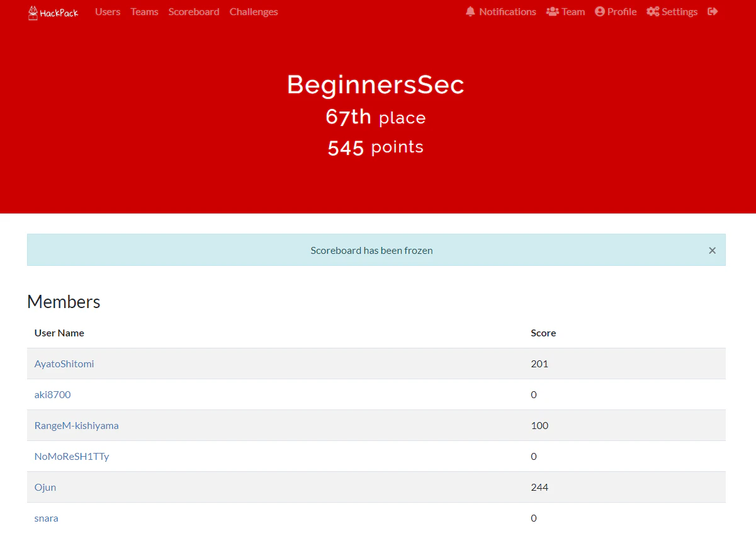Image resolution: width=756 pixels, height=538 pixels.
Task: Click the HackPack logo
Action: [x=53, y=12]
